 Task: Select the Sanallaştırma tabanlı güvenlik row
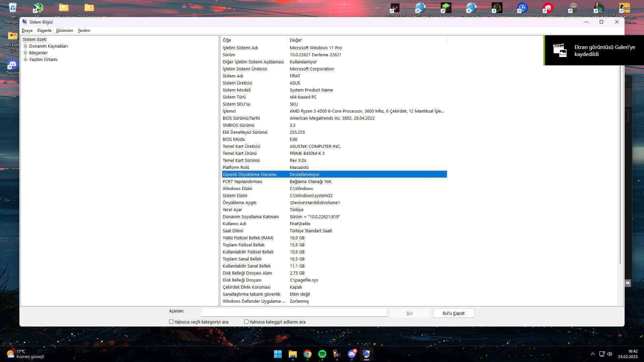(334, 294)
